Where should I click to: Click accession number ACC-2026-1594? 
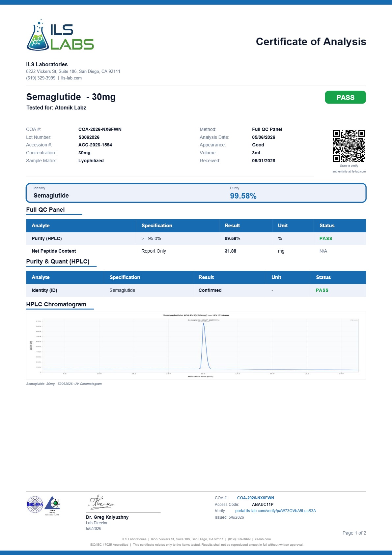point(95,145)
